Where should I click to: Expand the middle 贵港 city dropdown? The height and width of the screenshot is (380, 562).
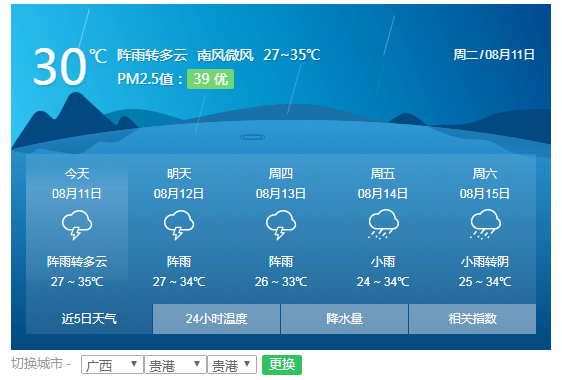pyautogui.click(x=175, y=365)
